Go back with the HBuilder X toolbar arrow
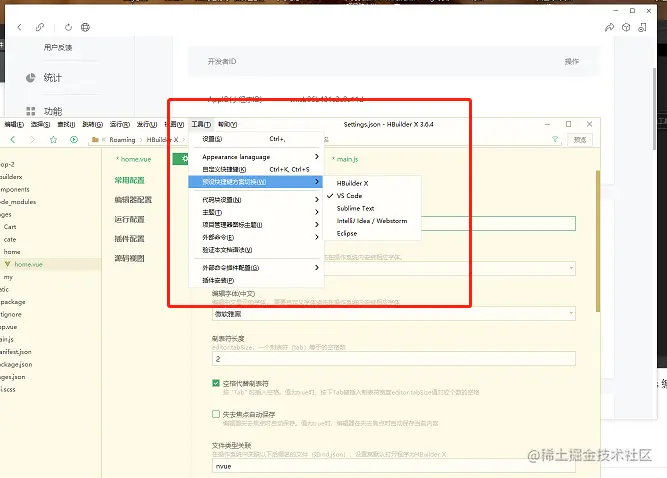The width and height of the screenshot is (667, 478). pyautogui.click(x=13, y=139)
